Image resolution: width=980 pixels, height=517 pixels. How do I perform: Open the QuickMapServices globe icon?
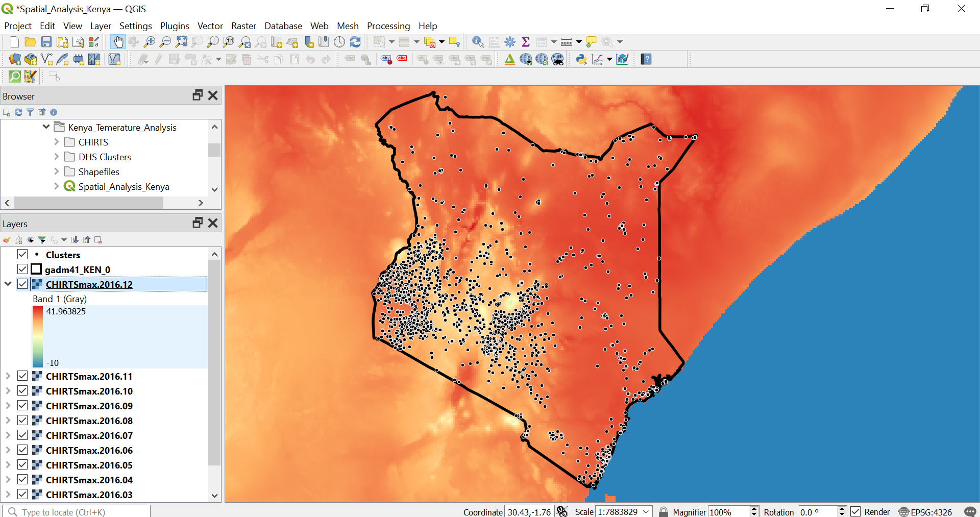(526, 59)
